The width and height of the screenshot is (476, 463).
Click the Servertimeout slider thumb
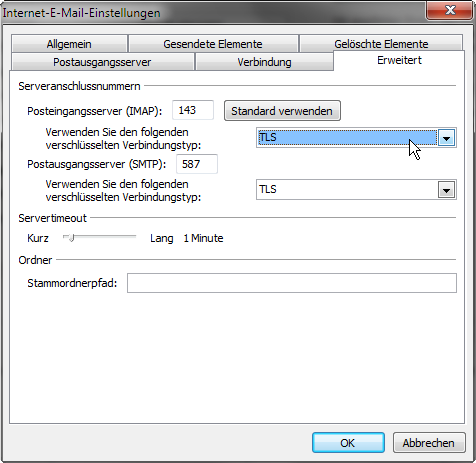click(x=71, y=238)
